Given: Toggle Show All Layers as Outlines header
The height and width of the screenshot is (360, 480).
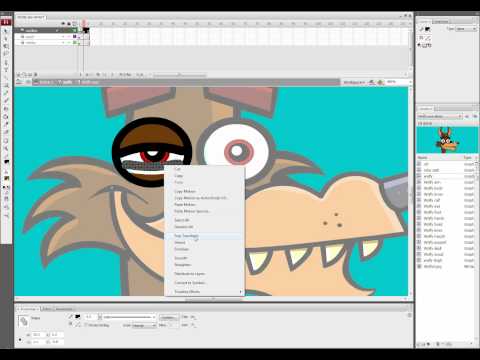Looking at the screenshot, I should (x=75, y=24).
